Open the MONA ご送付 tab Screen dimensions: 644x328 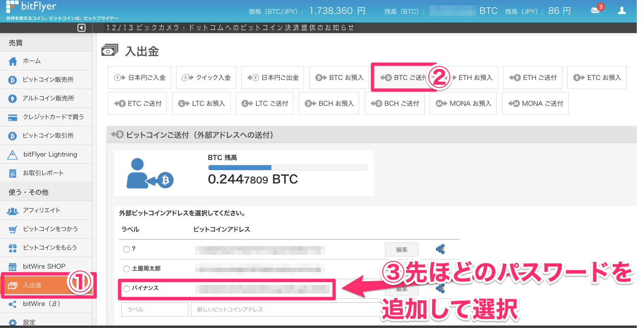(535, 103)
